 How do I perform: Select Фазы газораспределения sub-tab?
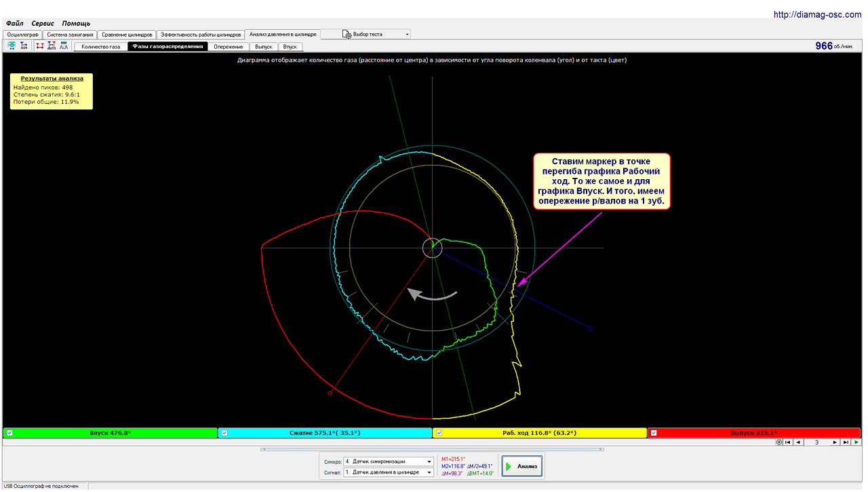point(168,47)
